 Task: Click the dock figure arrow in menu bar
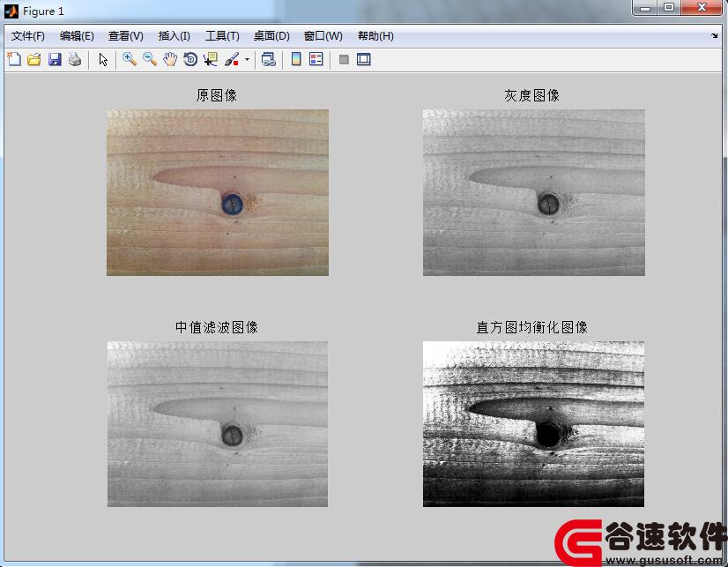click(x=714, y=36)
